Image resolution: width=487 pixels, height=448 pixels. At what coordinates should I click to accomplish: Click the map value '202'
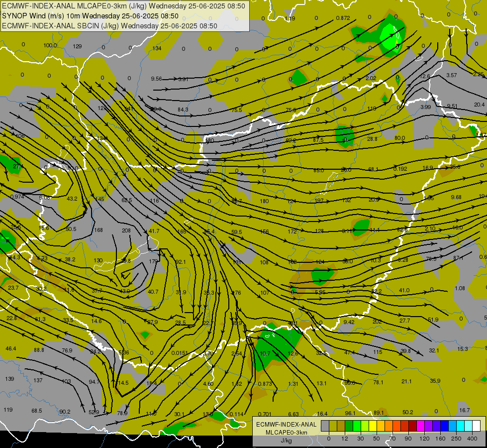point(377,322)
